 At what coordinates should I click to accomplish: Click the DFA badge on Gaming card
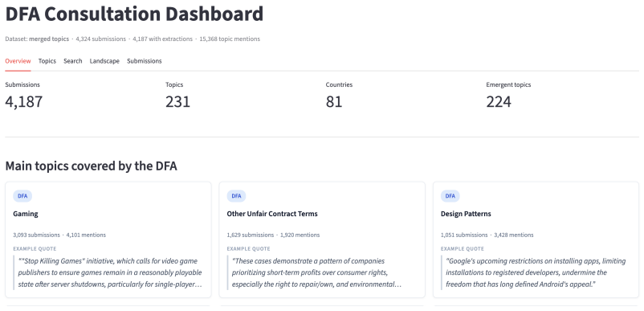[x=22, y=196]
